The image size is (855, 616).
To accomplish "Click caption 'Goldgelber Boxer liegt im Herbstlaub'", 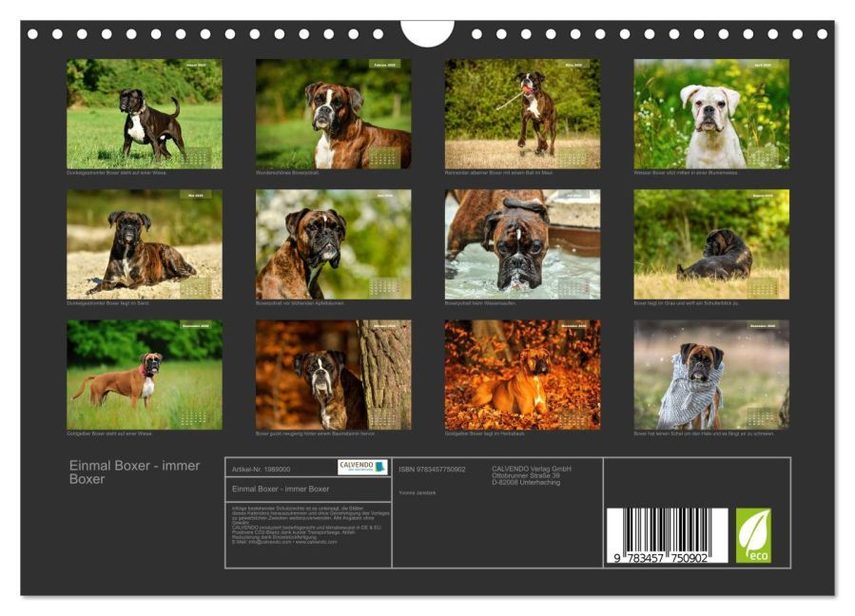I will [x=485, y=433].
